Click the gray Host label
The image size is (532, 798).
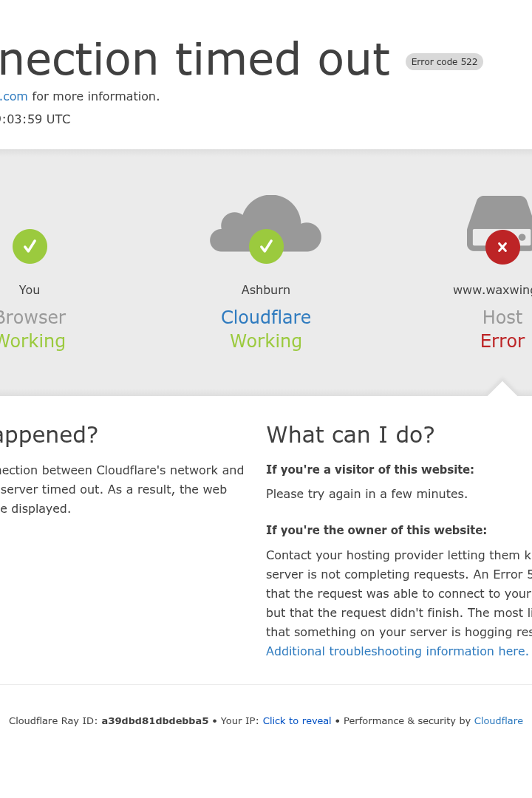pos(502,317)
